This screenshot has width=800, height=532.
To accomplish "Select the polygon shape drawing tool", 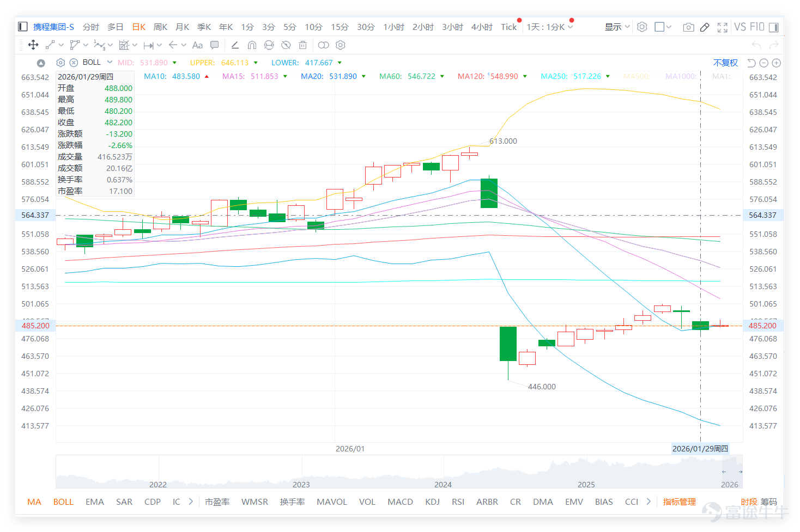I will point(75,45).
